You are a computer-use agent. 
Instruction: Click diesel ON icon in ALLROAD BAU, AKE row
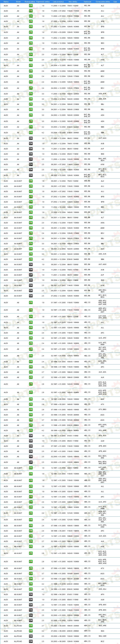(31, 636)
